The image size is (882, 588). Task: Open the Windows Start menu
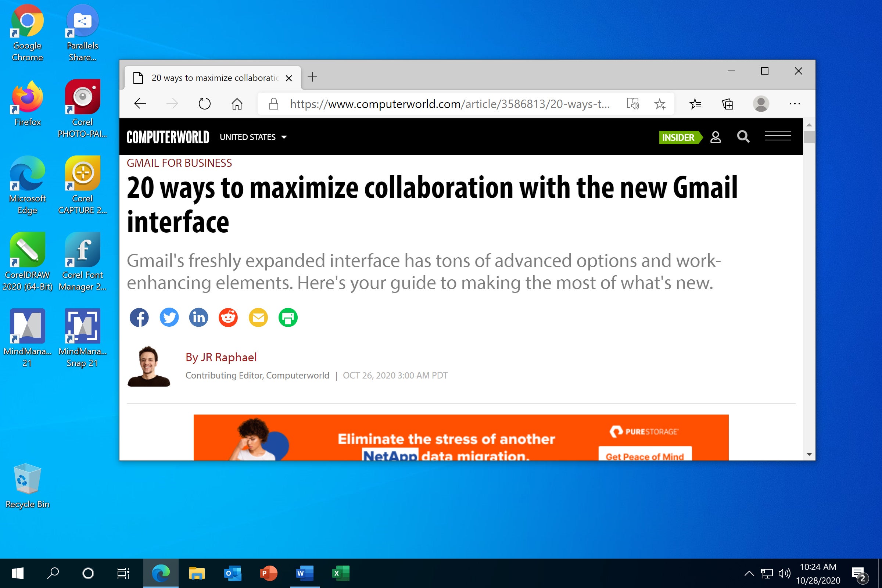[18, 573]
